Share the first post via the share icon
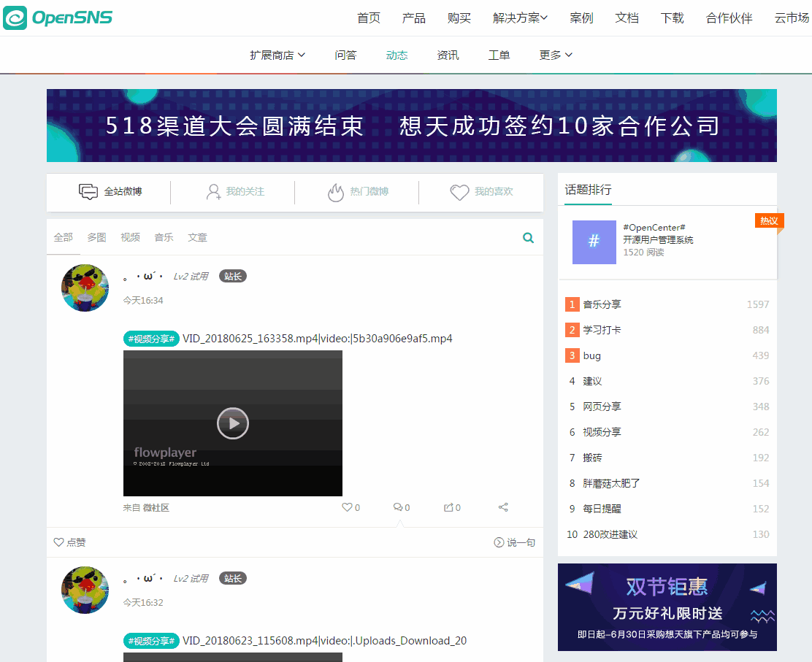Screen dimensions: 812x662 (502, 507)
